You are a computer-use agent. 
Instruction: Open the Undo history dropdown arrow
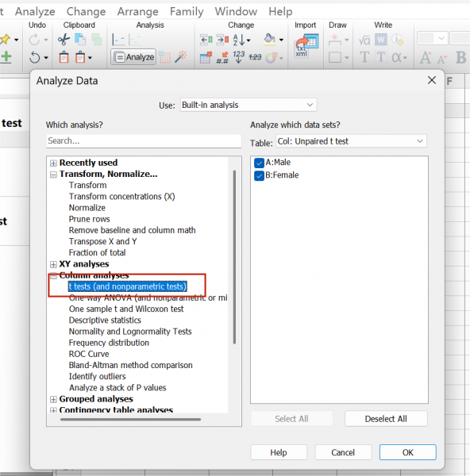(46, 57)
